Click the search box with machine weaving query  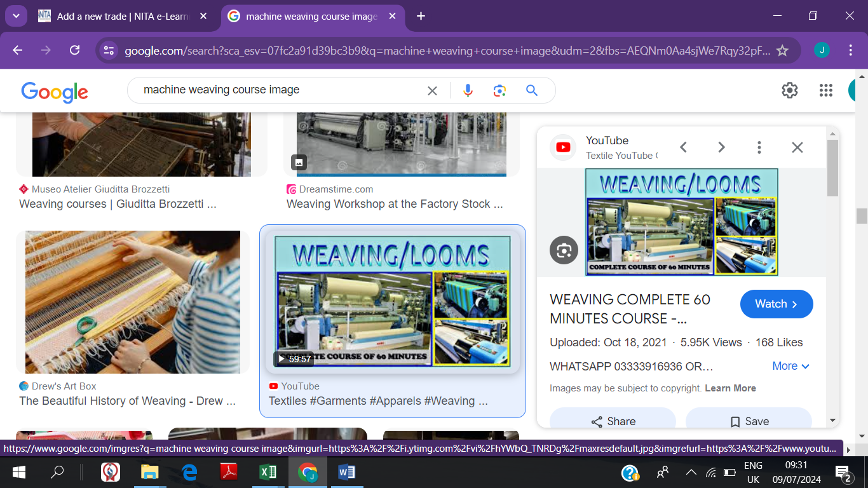280,90
